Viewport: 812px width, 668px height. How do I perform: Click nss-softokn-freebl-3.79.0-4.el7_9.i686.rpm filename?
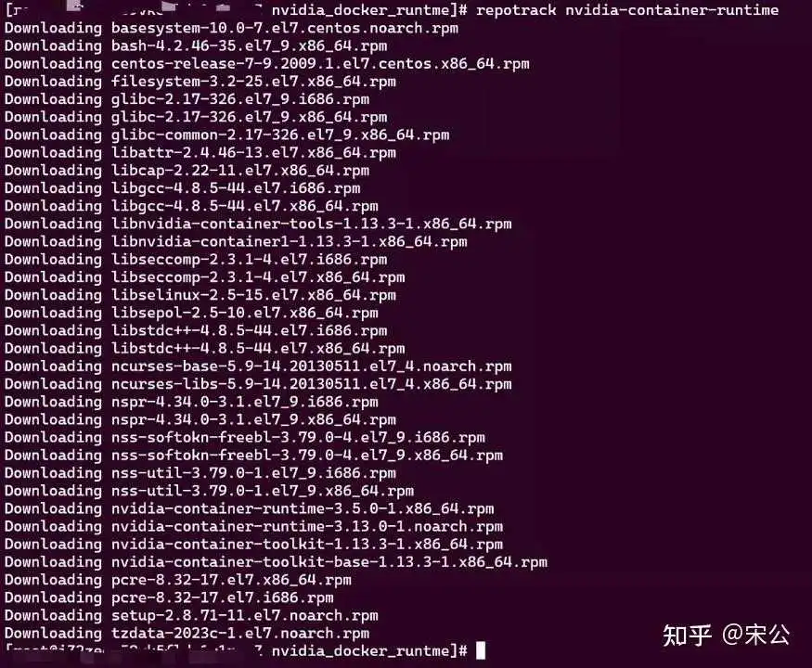click(298, 438)
